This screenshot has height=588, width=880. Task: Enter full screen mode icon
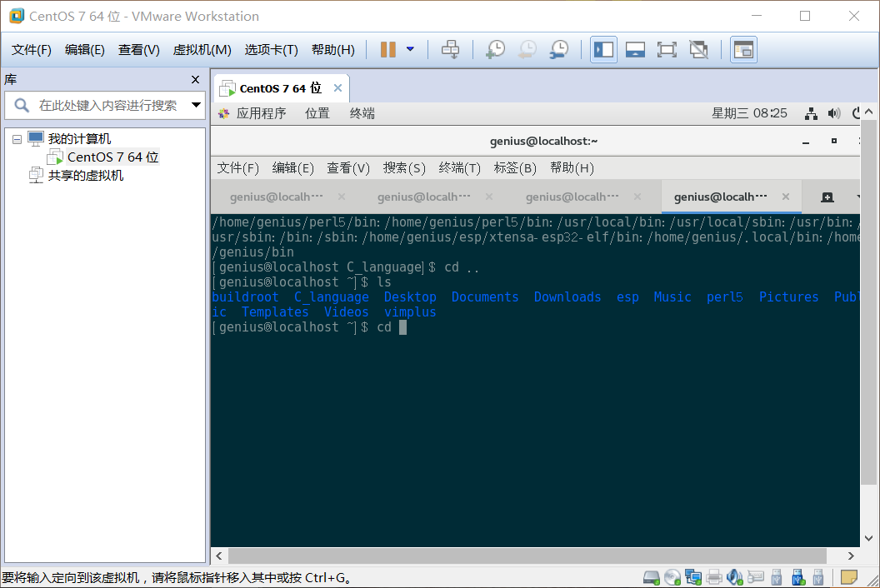tap(667, 49)
